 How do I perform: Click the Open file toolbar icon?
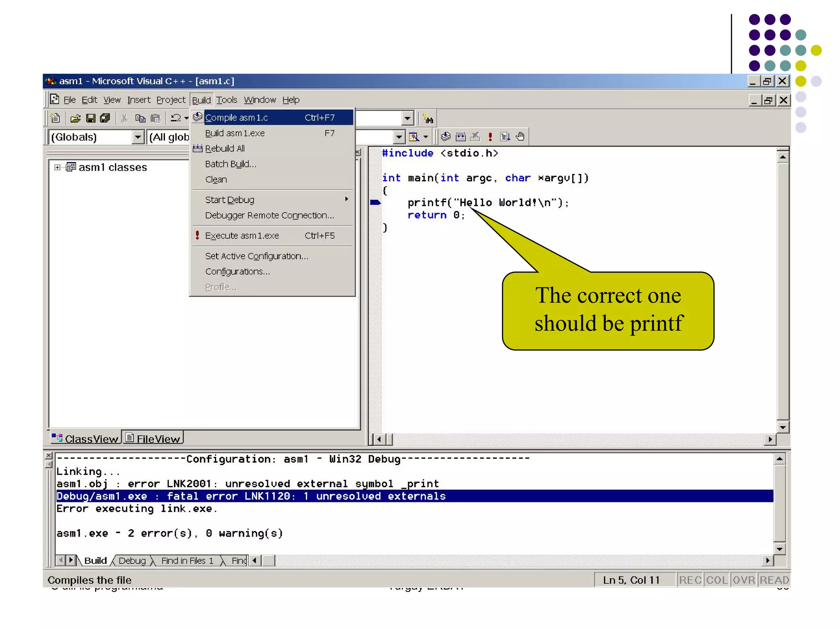click(75, 119)
